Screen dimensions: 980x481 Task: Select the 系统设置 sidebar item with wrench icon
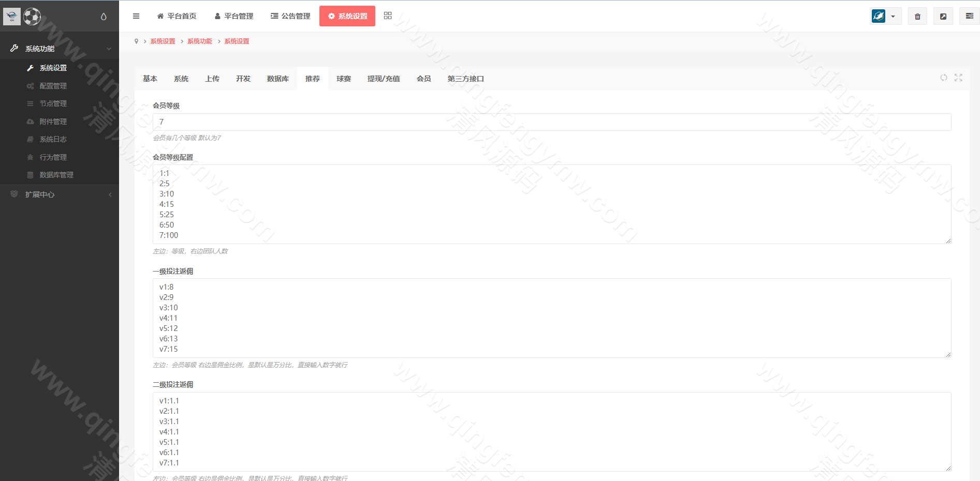coord(52,67)
